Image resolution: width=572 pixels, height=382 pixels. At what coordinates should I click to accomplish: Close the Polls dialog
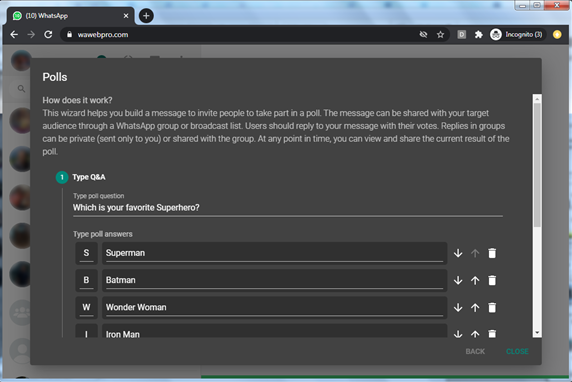coord(517,351)
